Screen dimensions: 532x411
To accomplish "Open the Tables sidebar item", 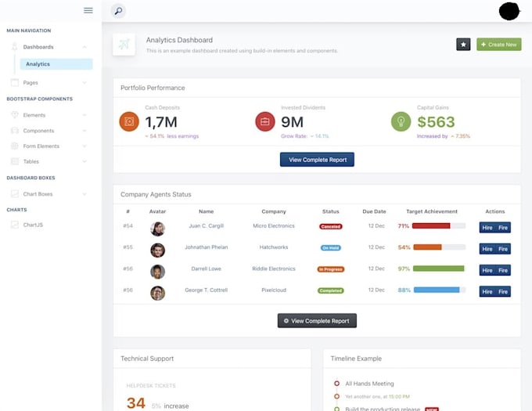I will point(49,161).
